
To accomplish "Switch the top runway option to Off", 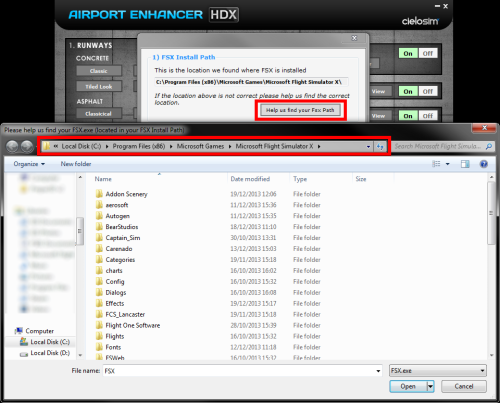I will [x=428, y=53].
